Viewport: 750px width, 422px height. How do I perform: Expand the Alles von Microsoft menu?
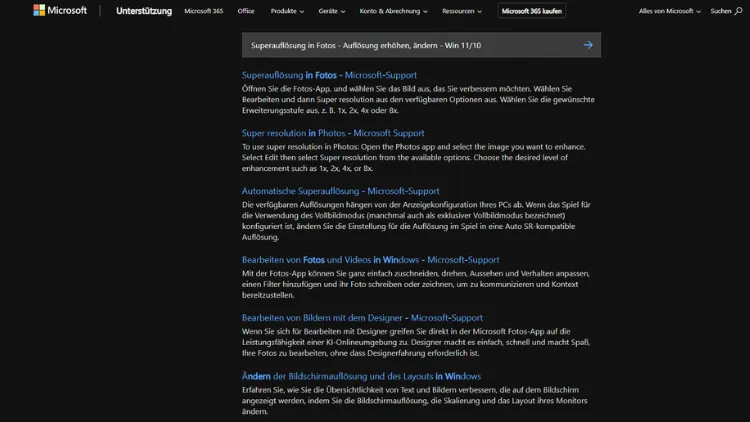point(669,11)
